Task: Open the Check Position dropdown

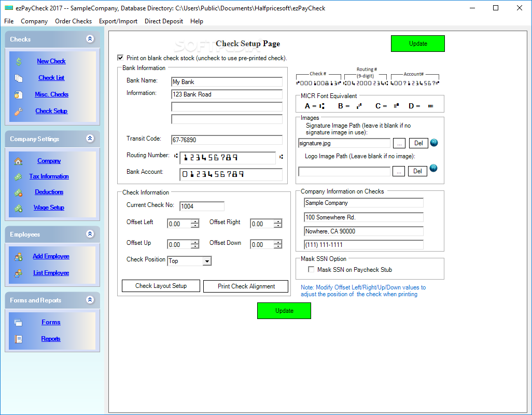Action: pyautogui.click(x=207, y=261)
